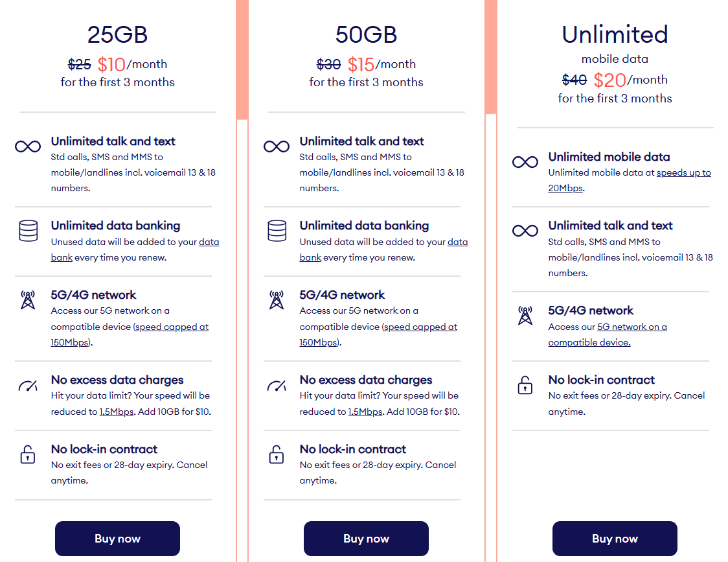The image size is (728, 562).
Task: Click padlock icon in 50GB plan
Action: coord(277,454)
